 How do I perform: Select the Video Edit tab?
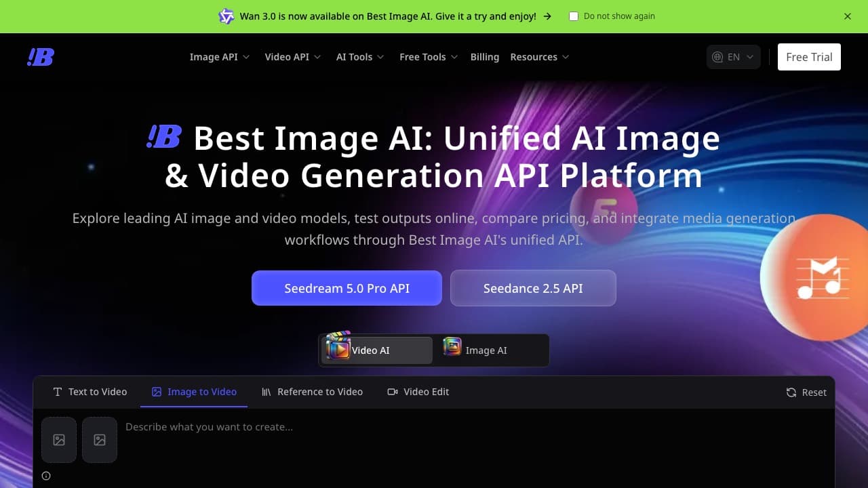point(418,392)
